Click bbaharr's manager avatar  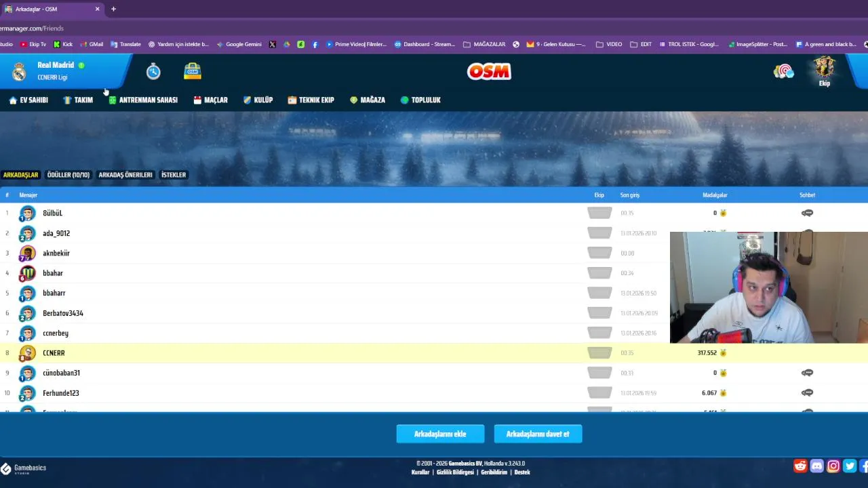pyautogui.click(x=27, y=293)
